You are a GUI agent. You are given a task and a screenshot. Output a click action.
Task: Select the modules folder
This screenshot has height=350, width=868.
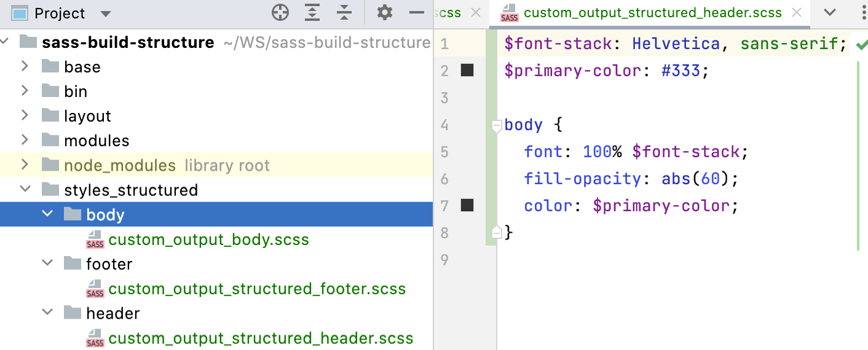pos(97,141)
